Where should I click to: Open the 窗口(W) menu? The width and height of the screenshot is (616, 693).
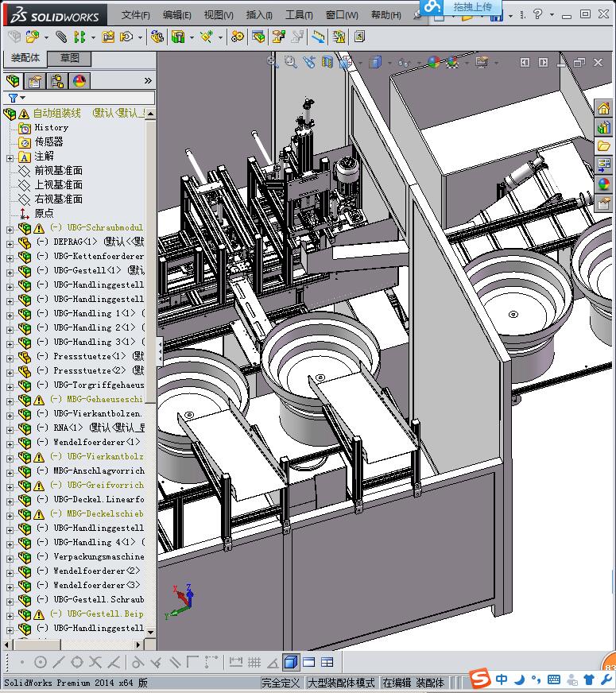pos(342,15)
